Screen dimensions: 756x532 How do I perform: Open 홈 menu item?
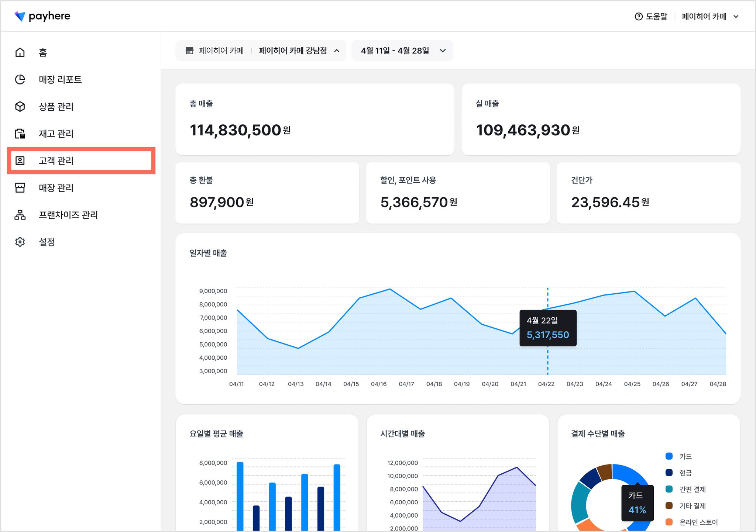click(x=81, y=52)
